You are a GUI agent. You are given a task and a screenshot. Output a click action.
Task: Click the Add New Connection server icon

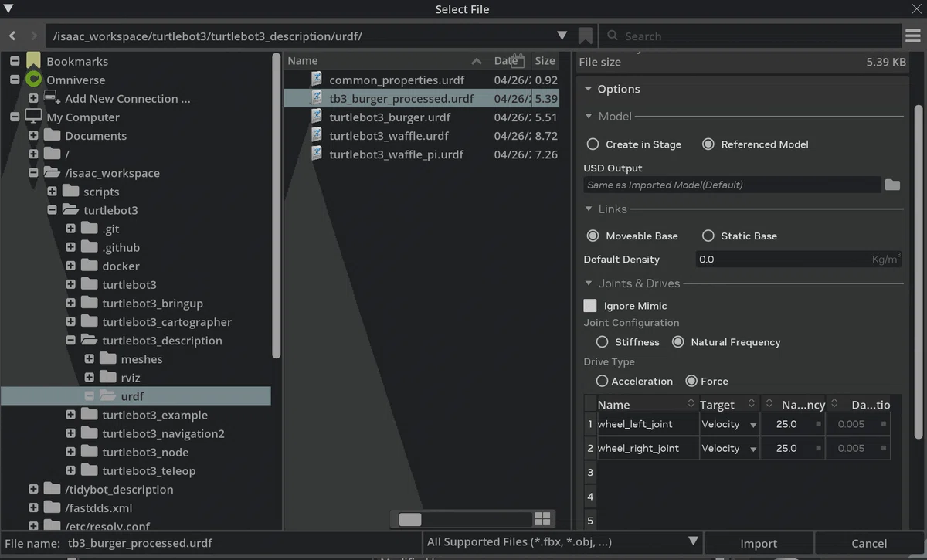[x=52, y=98]
